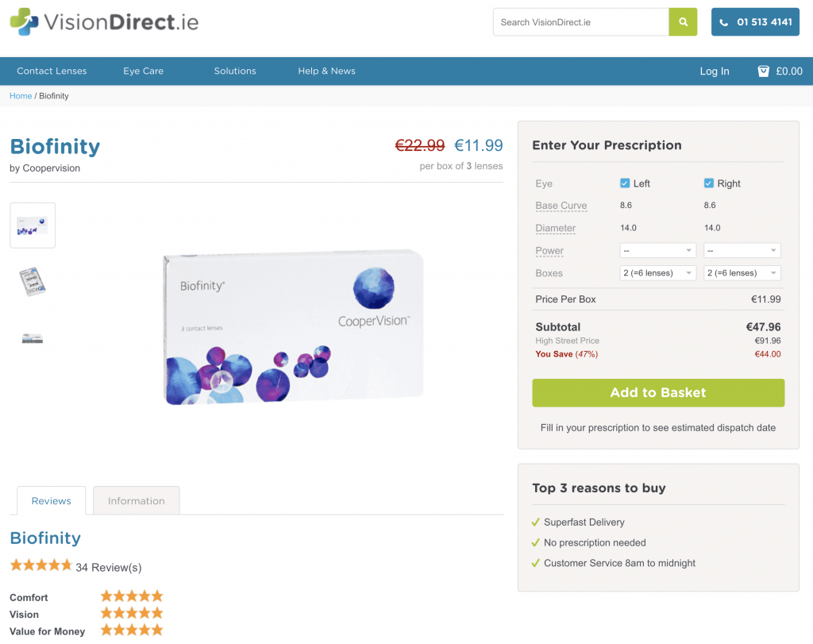Click the five-star review rating
The image size is (813, 644).
point(41,565)
